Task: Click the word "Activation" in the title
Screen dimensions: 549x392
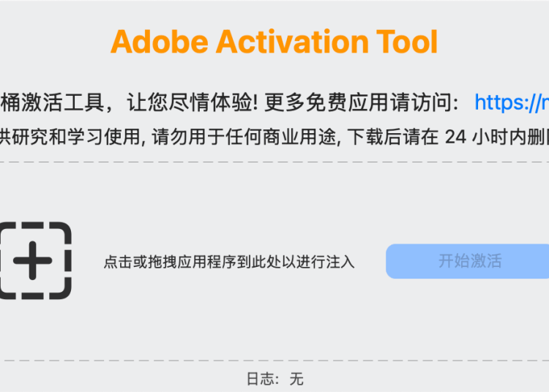Action: point(290,42)
